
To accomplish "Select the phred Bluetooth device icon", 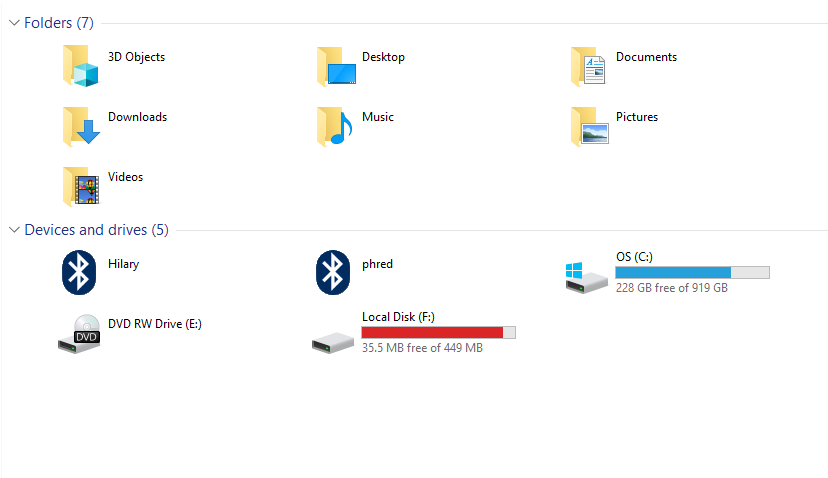I will click(333, 273).
